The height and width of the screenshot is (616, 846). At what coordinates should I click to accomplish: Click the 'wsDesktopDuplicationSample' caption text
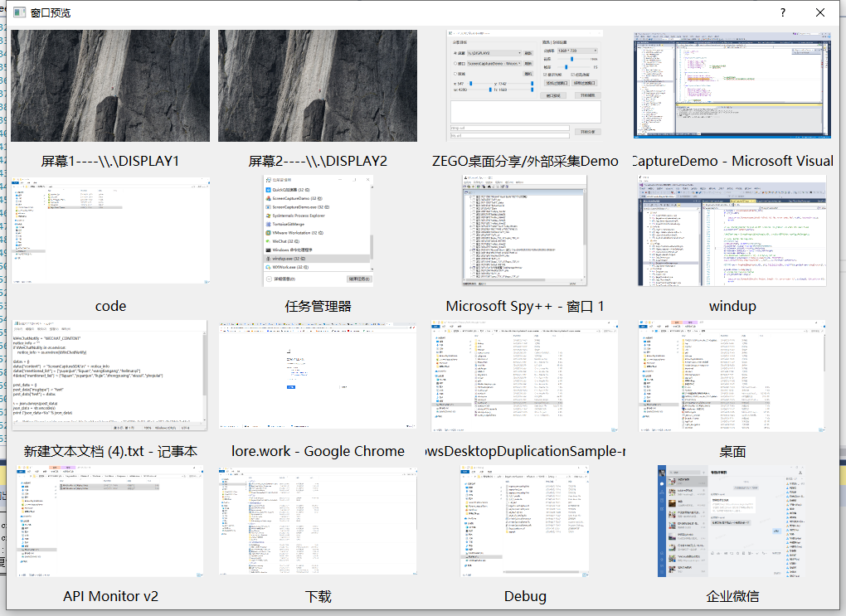(525, 452)
